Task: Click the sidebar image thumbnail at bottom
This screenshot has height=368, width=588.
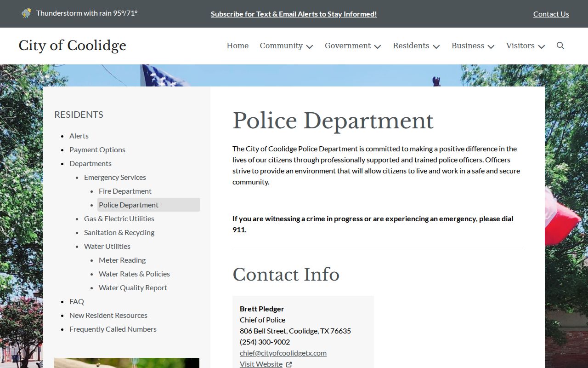Action: pos(127,363)
